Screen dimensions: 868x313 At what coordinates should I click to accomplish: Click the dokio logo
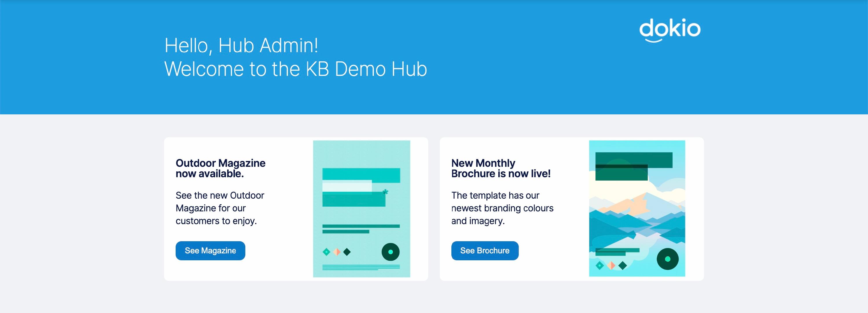coord(670,30)
